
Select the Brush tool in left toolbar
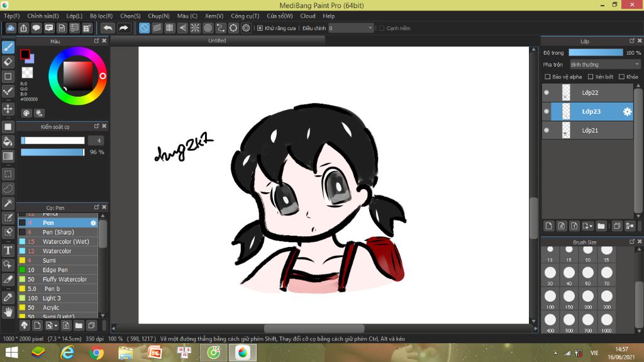[x=8, y=47]
